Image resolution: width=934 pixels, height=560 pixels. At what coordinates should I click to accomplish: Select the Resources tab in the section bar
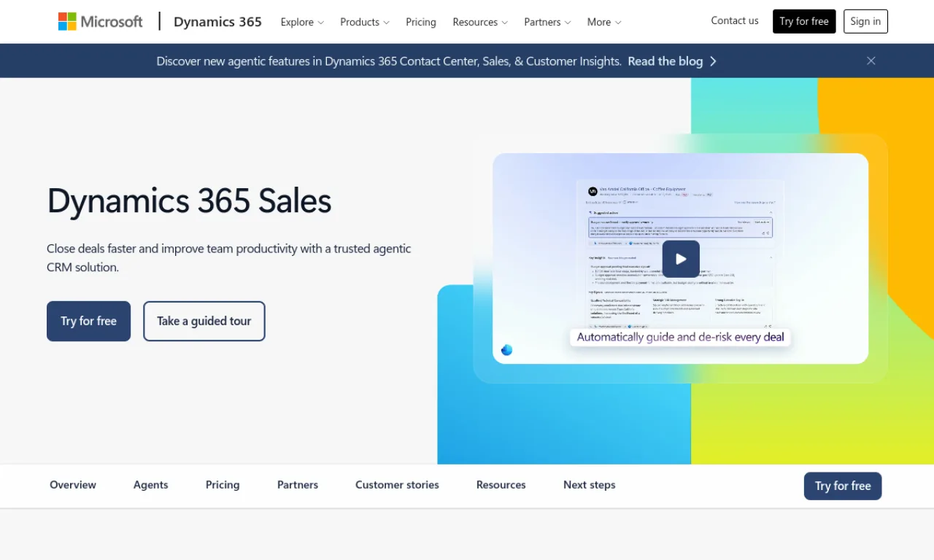coord(501,485)
